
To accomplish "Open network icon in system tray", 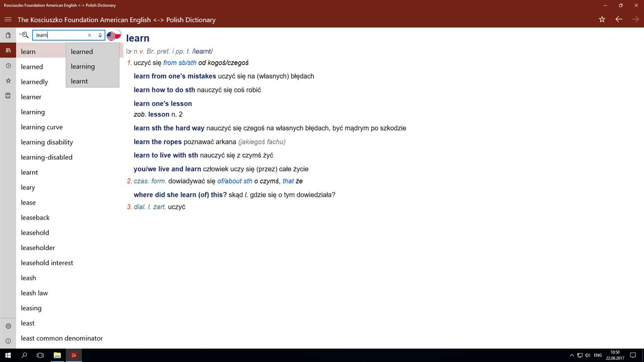I will pyautogui.click(x=580, y=355).
